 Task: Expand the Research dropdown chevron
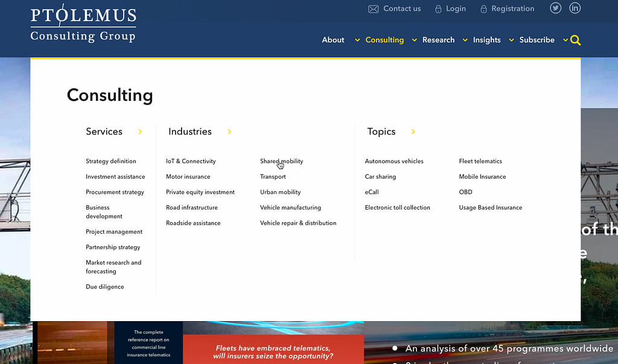pos(465,40)
